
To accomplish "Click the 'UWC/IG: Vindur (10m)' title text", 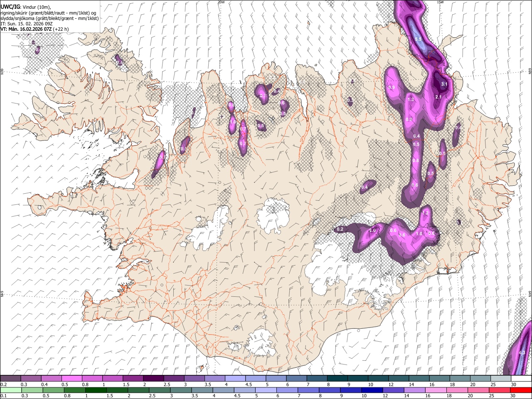I will point(26,7).
